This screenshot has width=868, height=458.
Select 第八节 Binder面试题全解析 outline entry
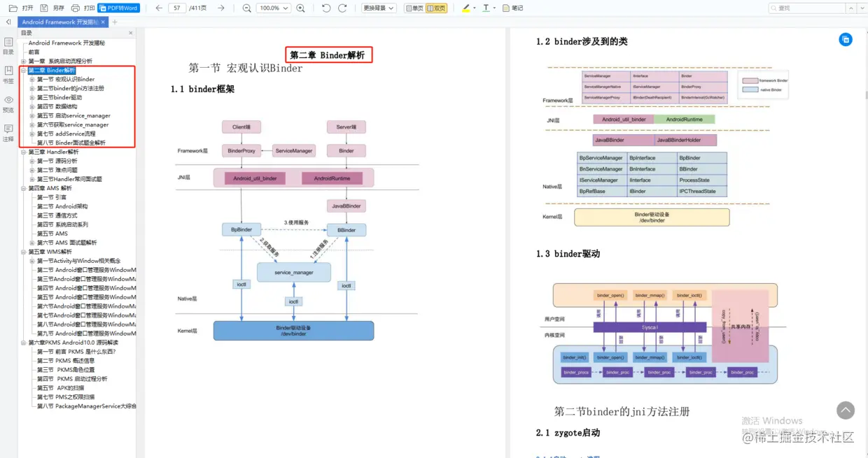point(71,143)
